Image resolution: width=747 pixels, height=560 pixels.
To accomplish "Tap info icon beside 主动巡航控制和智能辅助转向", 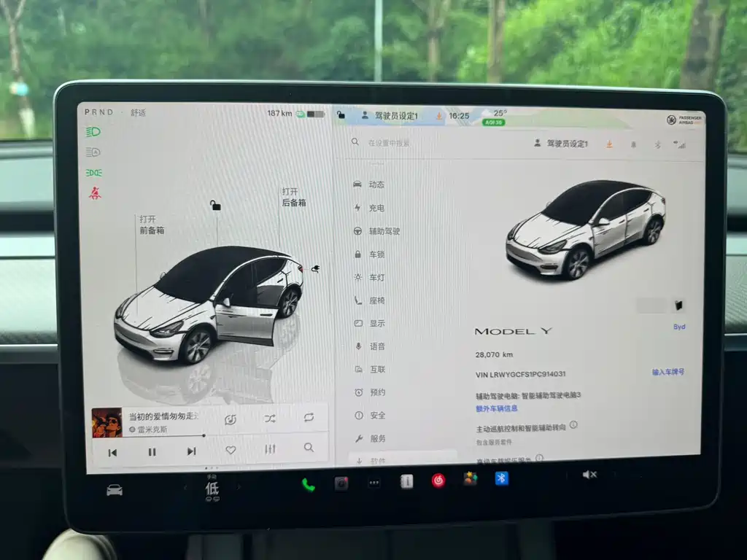I will pyautogui.click(x=573, y=425).
